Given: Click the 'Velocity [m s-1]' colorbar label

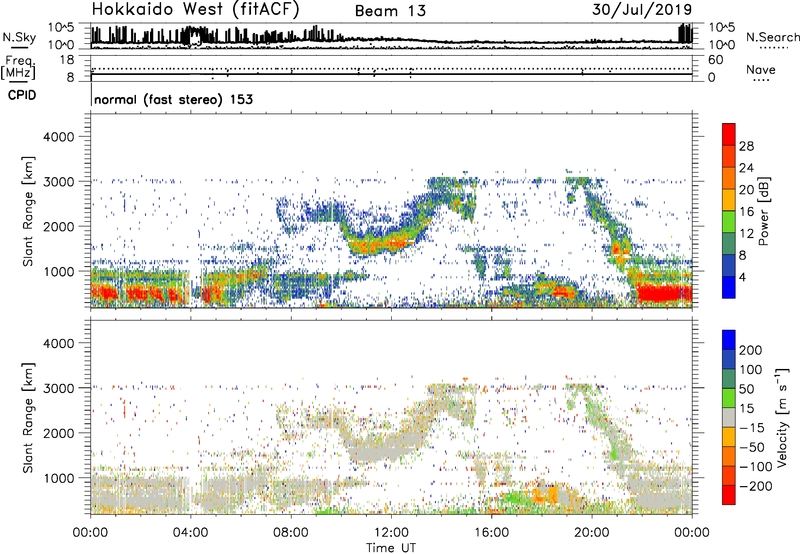Looking at the screenshot, I should point(782,417).
